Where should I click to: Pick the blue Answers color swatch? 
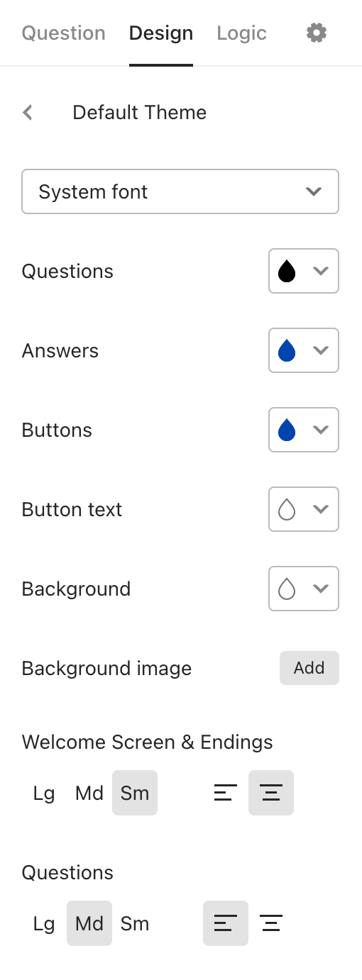pyautogui.click(x=287, y=350)
